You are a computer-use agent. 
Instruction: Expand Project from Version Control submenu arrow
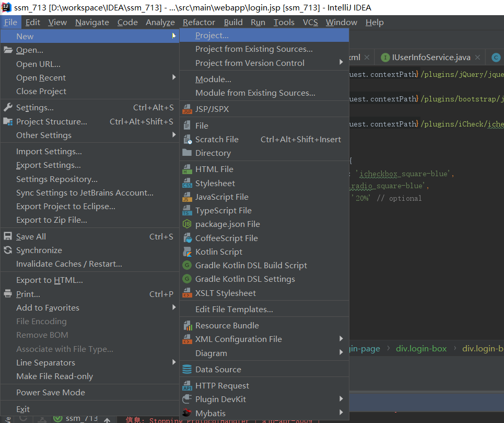pos(341,62)
